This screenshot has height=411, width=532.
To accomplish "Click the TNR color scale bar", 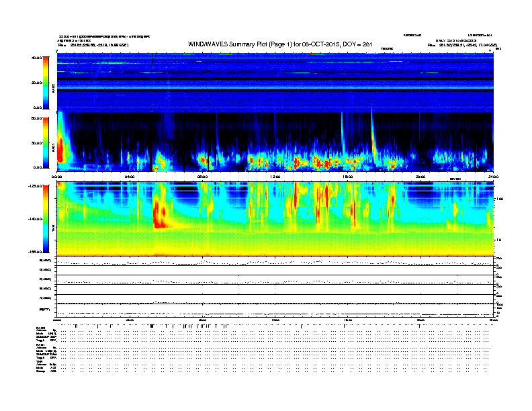I will 46,219.
